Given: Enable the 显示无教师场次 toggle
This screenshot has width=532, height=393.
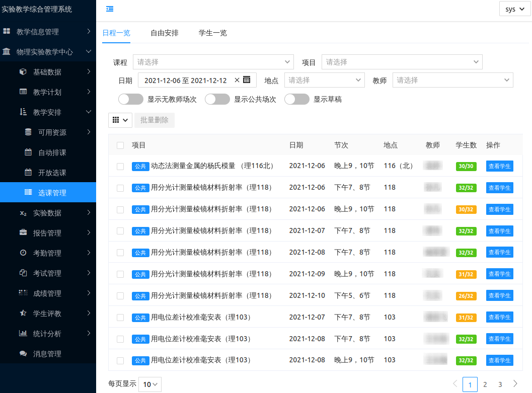Looking at the screenshot, I should (x=131, y=99).
